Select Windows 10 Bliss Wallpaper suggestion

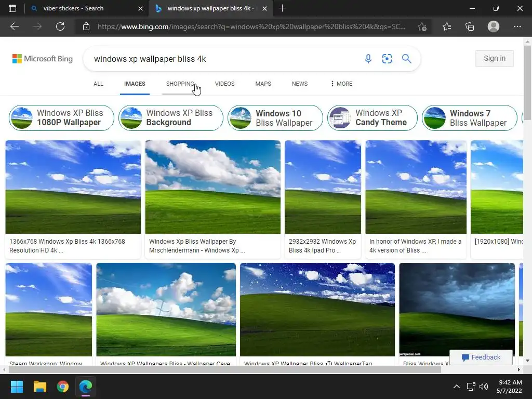(275, 118)
